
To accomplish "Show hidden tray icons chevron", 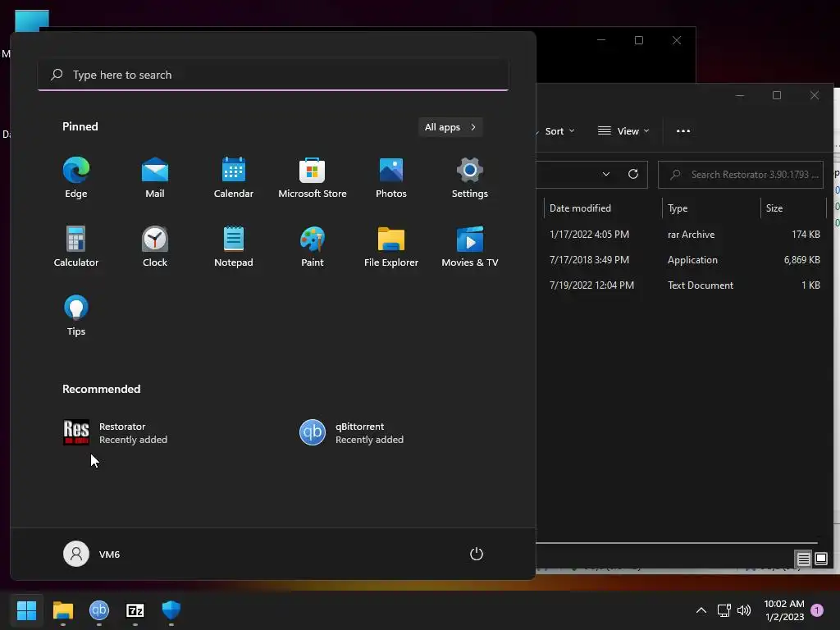I will [701, 610].
